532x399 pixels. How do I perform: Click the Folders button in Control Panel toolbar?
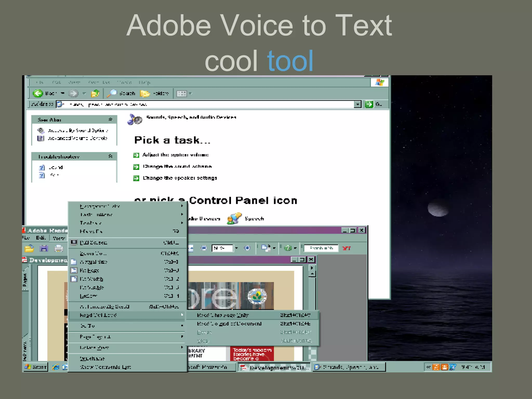tap(154, 93)
